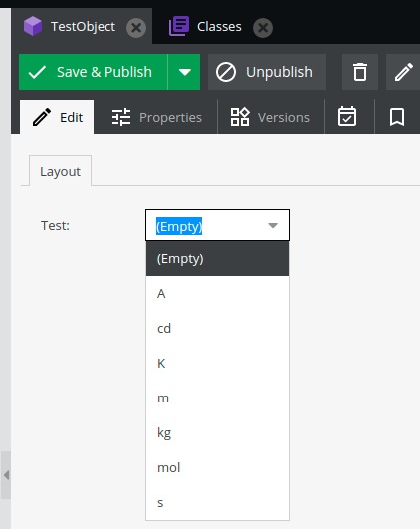This screenshot has width=420, height=529.
Task: Choose unit s from the list
Action: click(217, 502)
